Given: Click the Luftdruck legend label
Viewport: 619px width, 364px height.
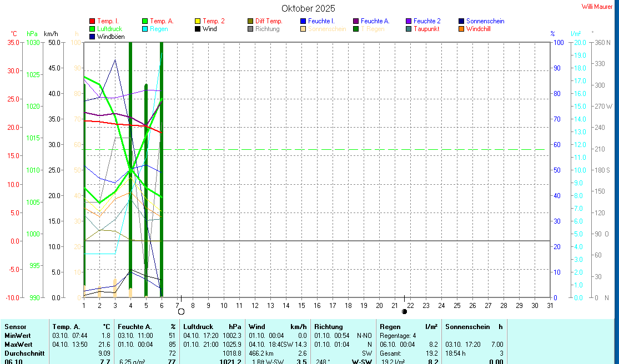Looking at the screenshot, I should click(109, 29).
